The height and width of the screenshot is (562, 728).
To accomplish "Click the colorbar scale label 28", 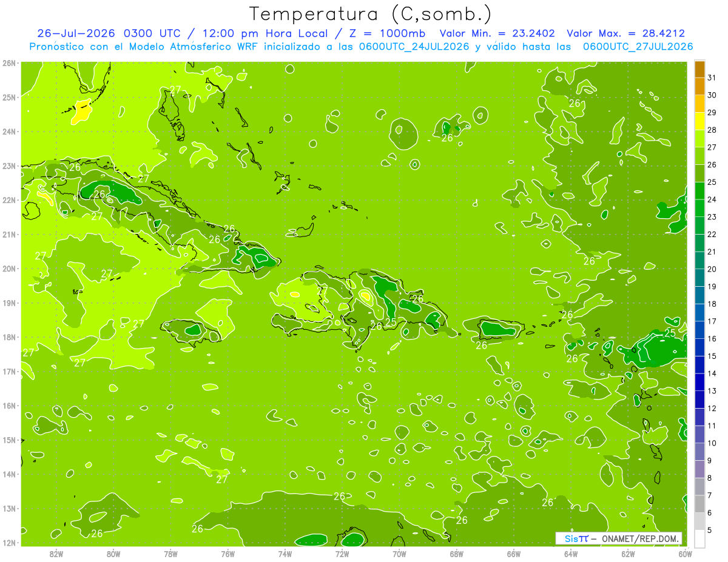I will [712, 130].
